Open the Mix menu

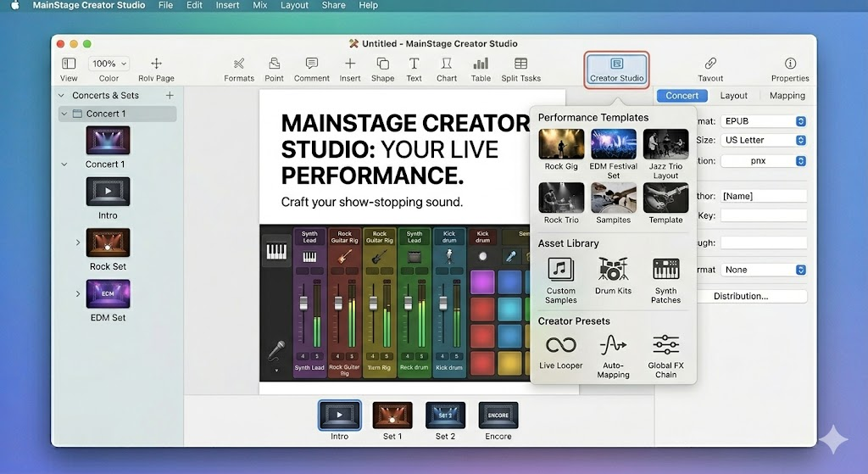click(259, 5)
